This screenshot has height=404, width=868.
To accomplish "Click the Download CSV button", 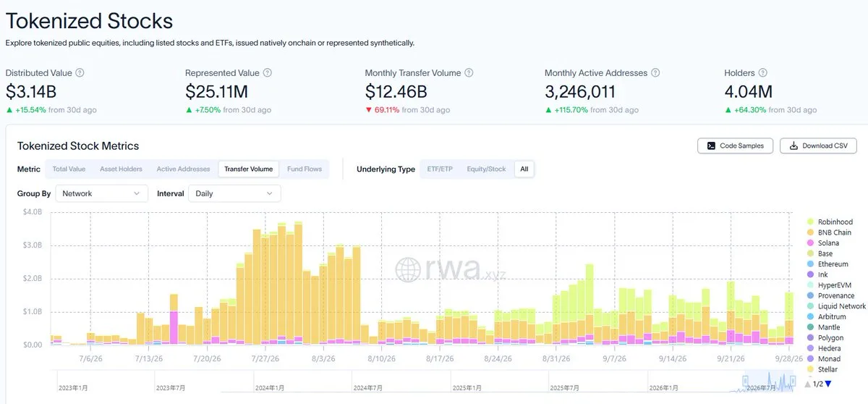I will coord(818,146).
